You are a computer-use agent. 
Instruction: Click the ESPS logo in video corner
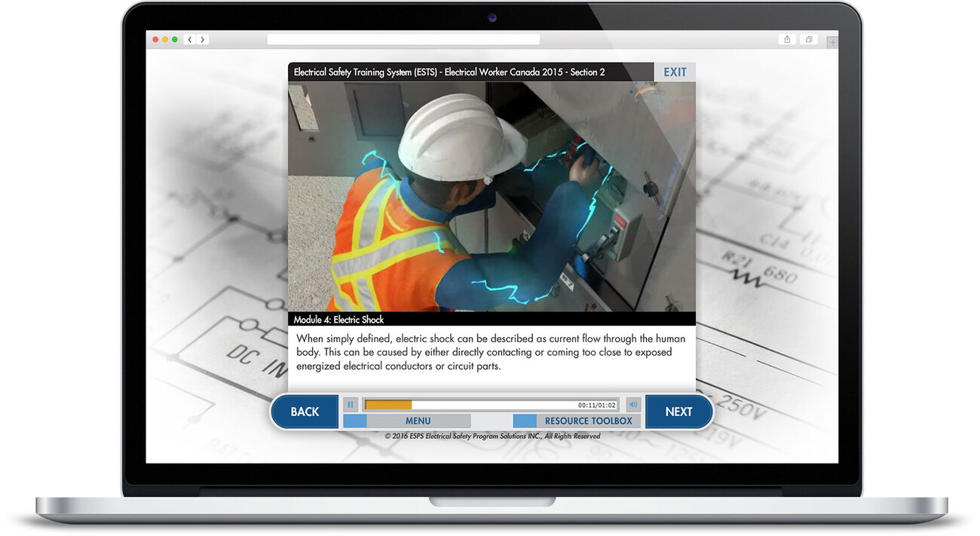tap(661, 93)
